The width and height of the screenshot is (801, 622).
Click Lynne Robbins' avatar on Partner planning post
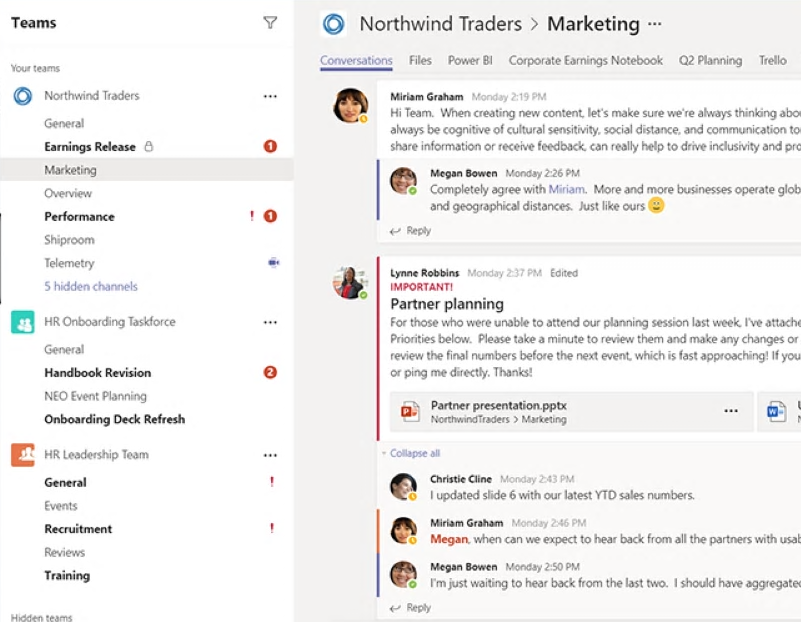coord(350,282)
